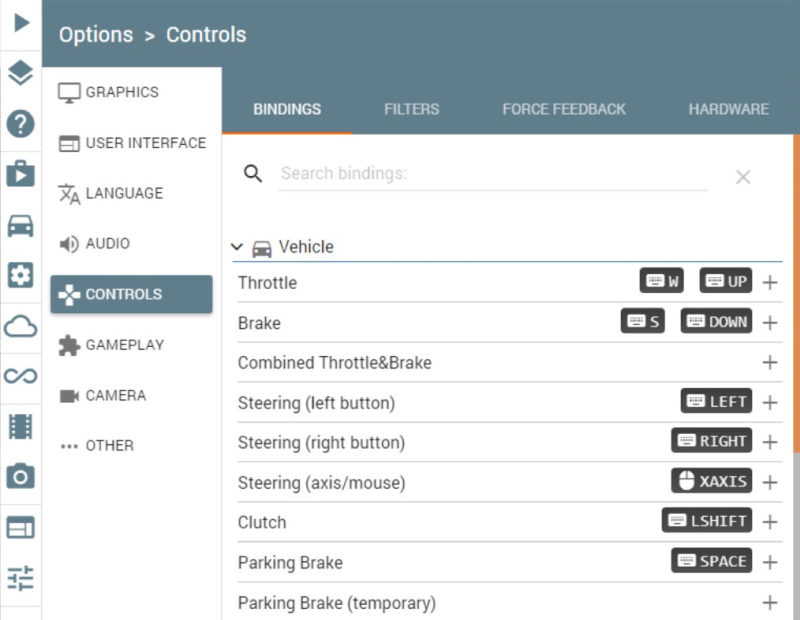The height and width of the screenshot is (620, 800).
Task: Open the help question mark icon
Action: coord(20,124)
